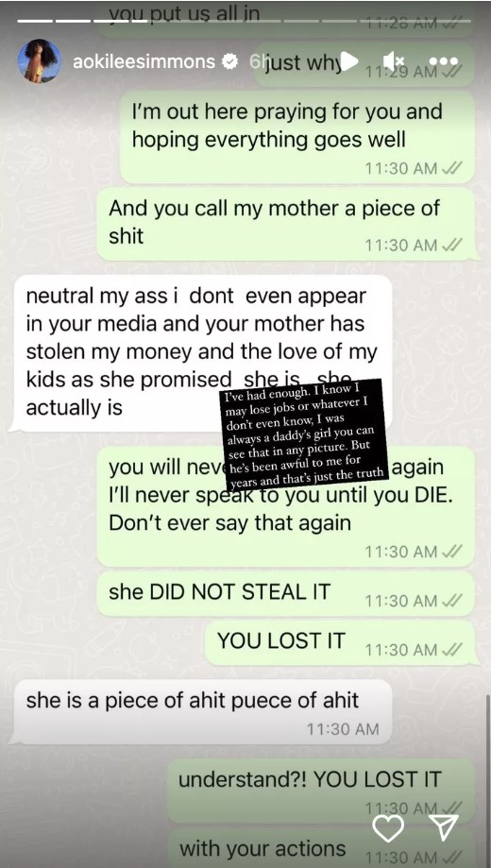491x868 pixels.
Task: Select the white "neutral my ass" message bubble
Action: (x=201, y=353)
